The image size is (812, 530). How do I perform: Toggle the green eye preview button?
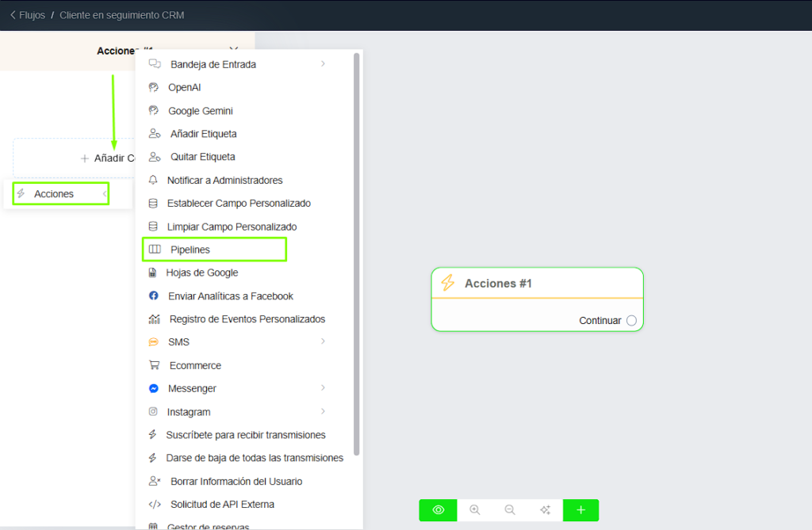(438, 510)
